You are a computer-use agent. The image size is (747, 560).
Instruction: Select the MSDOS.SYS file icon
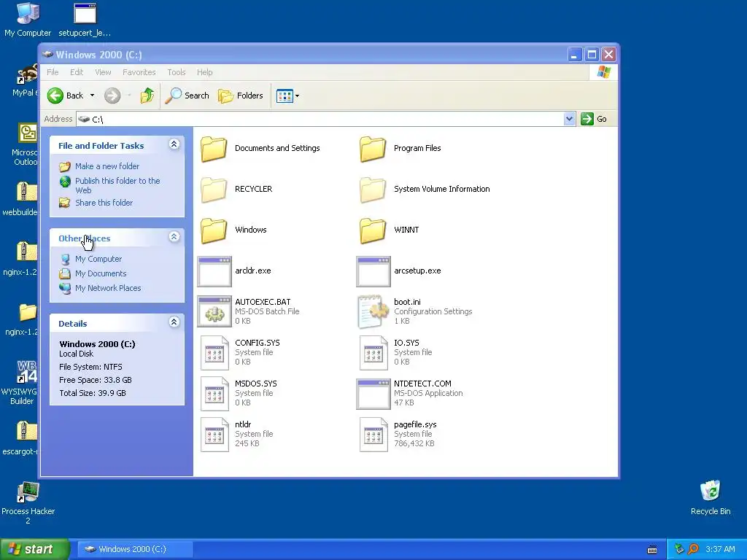point(214,394)
